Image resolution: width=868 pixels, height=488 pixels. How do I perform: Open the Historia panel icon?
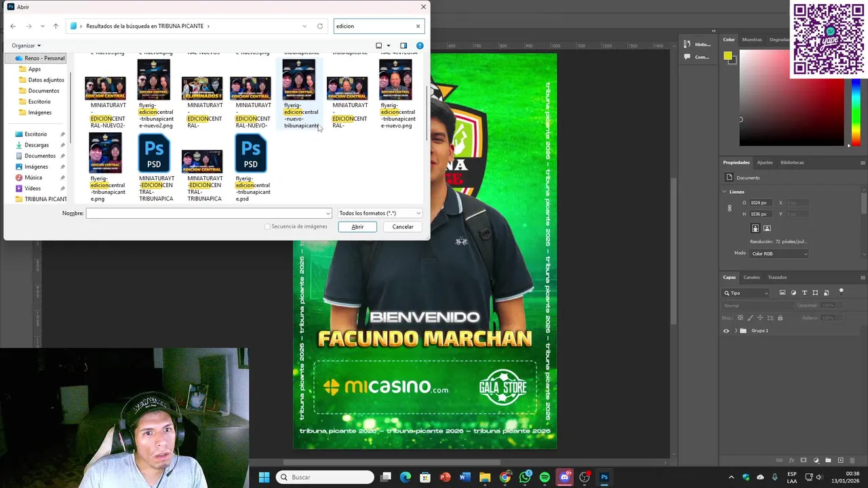point(688,44)
